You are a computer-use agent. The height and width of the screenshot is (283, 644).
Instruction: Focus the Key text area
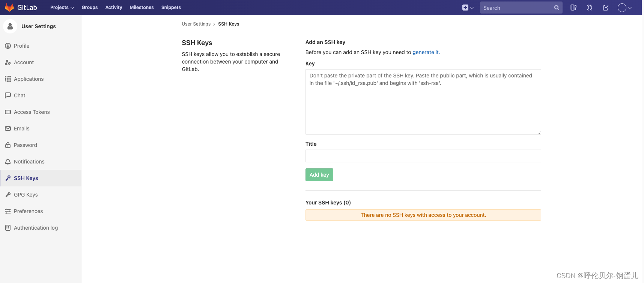pos(423,102)
